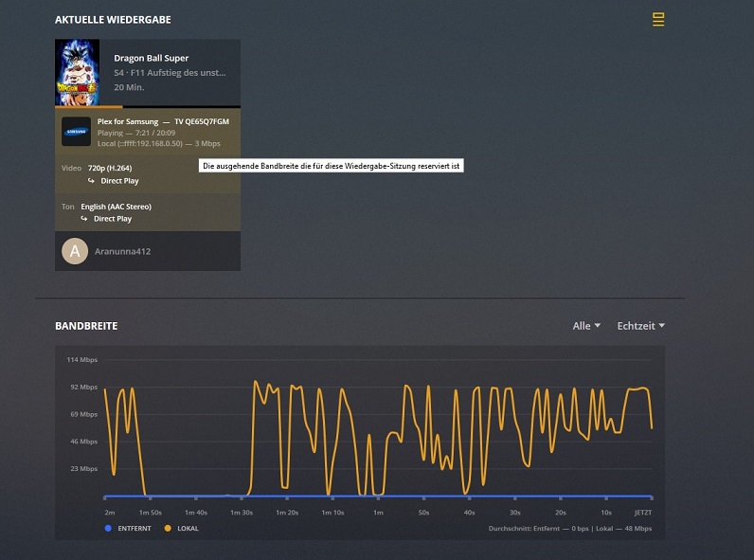Click the audio 'English (AAC Stereo)' value

point(116,207)
